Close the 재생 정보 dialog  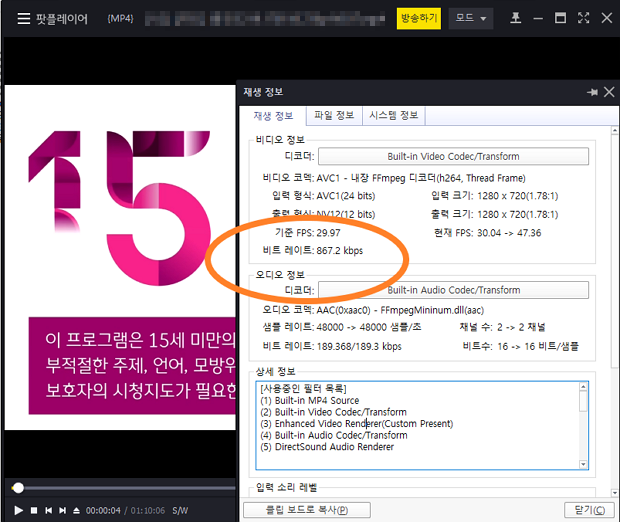609,92
